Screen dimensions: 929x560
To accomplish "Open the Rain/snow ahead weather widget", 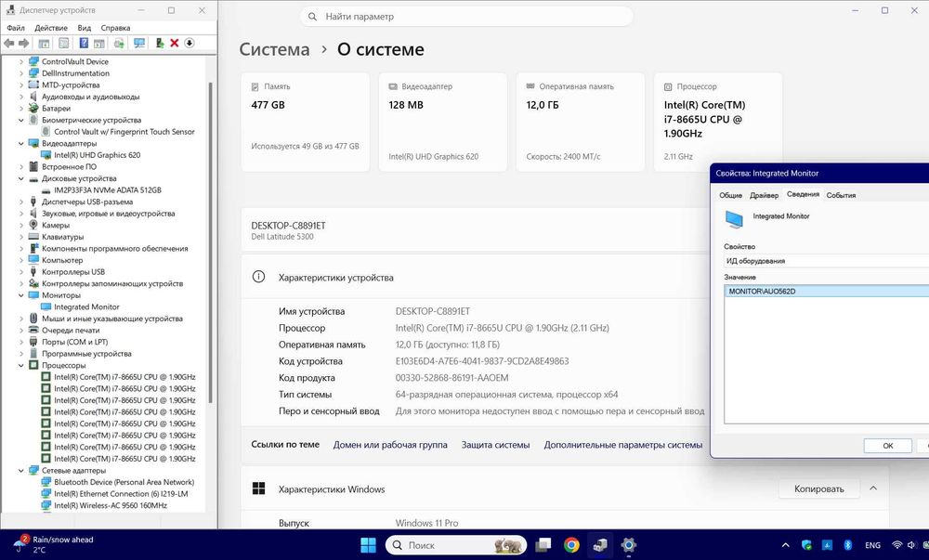I will pos(53,544).
